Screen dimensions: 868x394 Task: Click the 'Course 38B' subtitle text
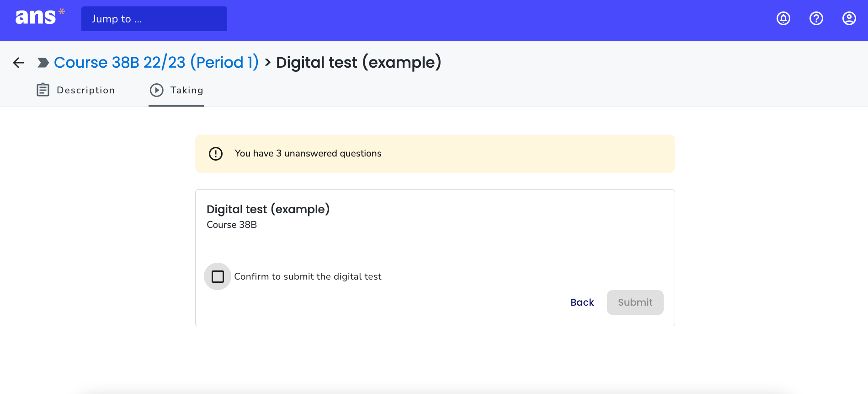click(232, 225)
